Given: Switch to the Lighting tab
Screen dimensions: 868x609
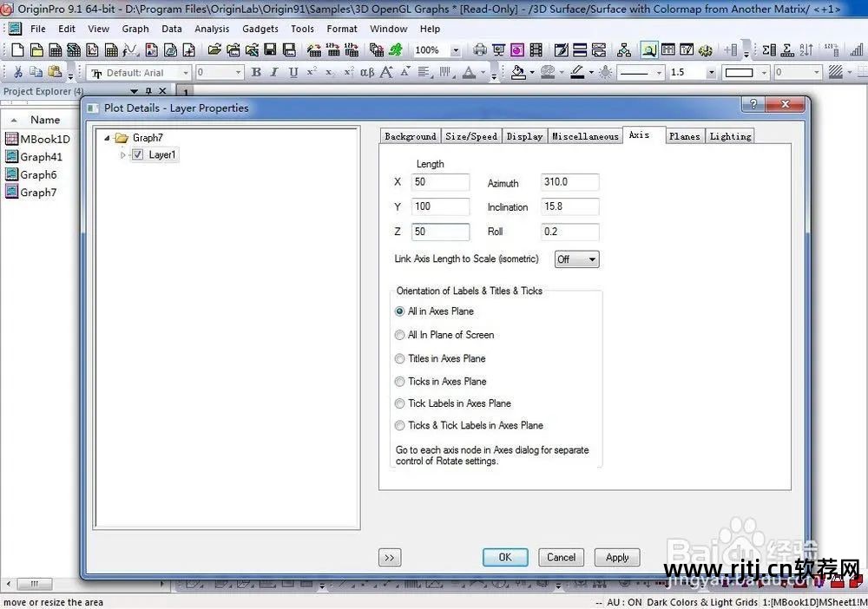Looking at the screenshot, I should pos(730,136).
